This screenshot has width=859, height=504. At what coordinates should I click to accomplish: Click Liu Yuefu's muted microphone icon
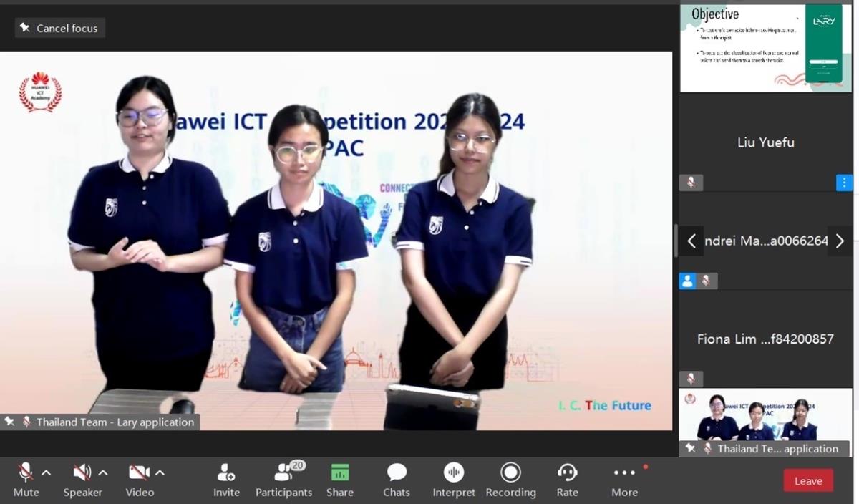(691, 183)
